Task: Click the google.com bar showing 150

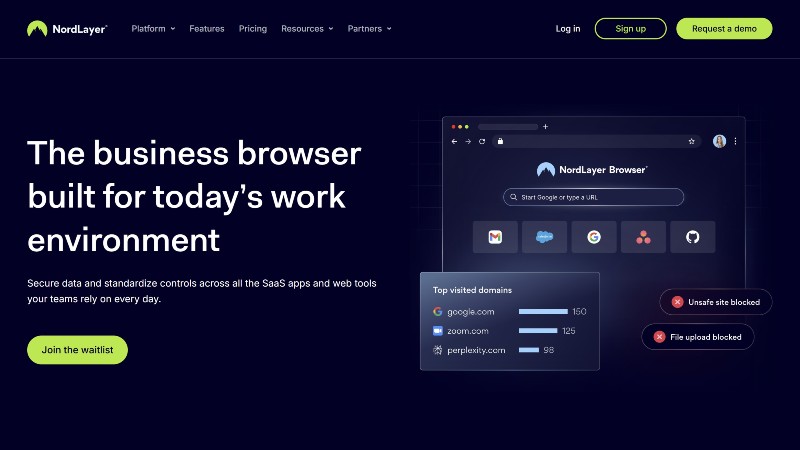Action: pos(543,311)
